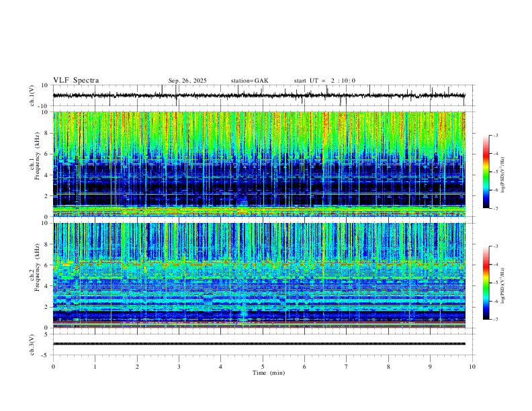
Task: Click the "0" tick on the time axis
Action: [53, 367]
